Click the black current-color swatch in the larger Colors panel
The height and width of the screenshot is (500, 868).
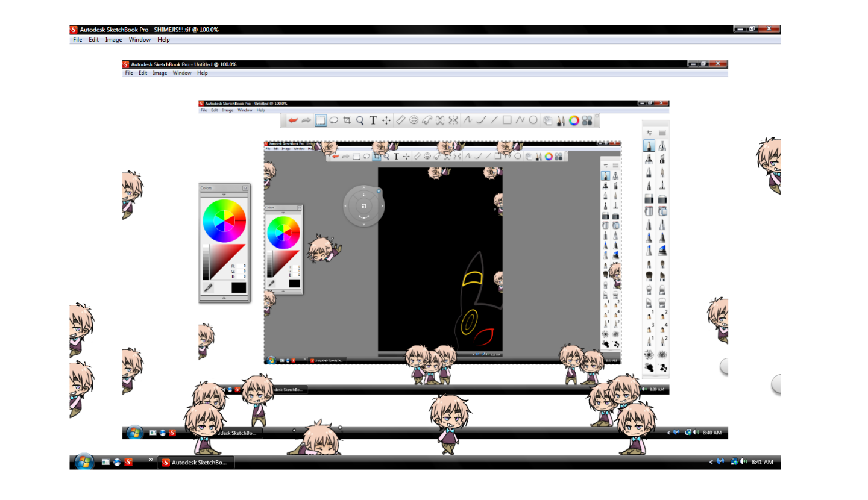(238, 287)
